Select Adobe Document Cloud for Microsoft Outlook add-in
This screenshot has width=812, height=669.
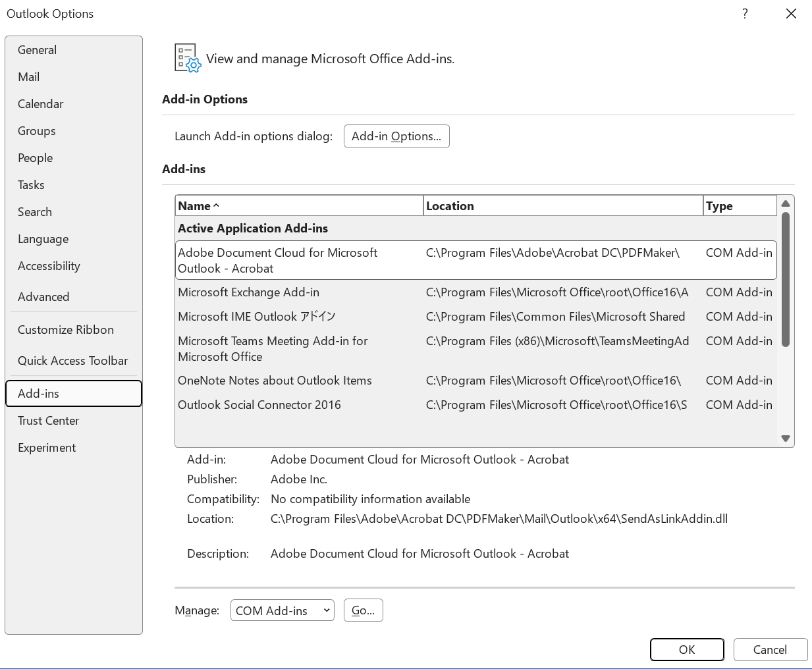(476, 260)
